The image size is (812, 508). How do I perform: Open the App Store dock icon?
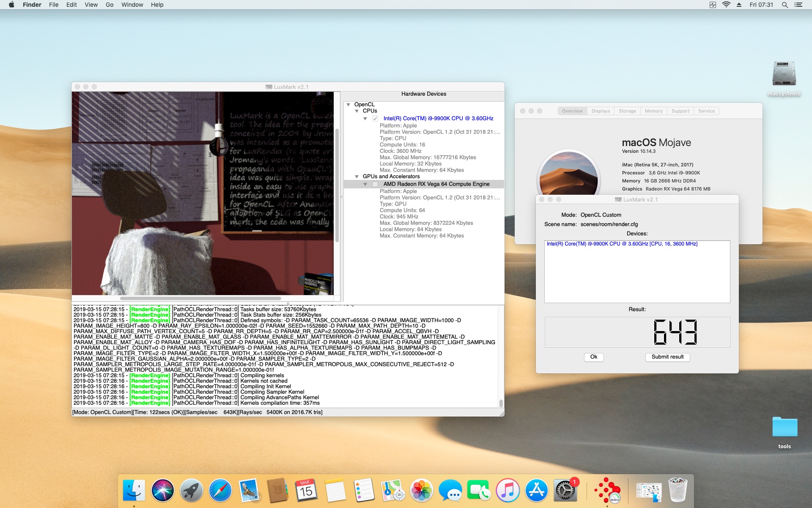pyautogui.click(x=536, y=491)
